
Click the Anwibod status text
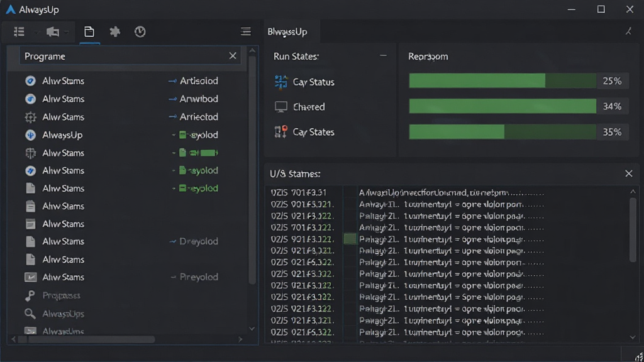(199, 99)
